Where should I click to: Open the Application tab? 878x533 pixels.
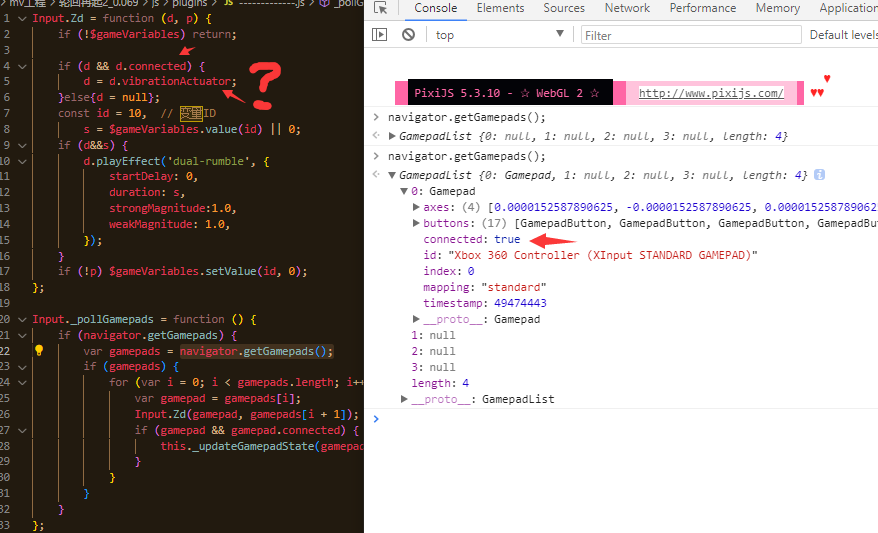tap(848, 8)
